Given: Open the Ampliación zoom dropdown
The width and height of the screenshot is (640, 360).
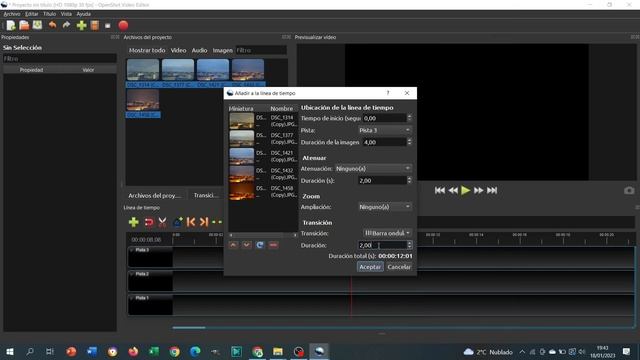Looking at the screenshot, I should click(384, 207).
